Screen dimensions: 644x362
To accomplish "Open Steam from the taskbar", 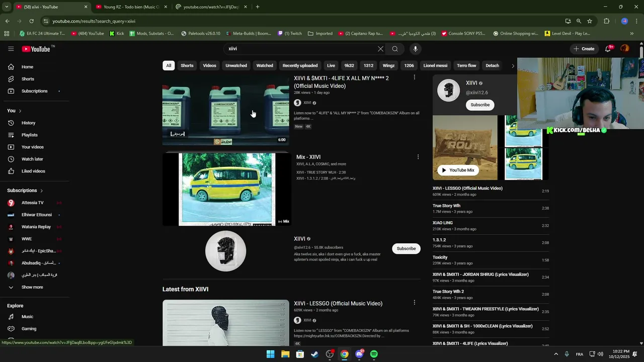I will coord(314,354).
